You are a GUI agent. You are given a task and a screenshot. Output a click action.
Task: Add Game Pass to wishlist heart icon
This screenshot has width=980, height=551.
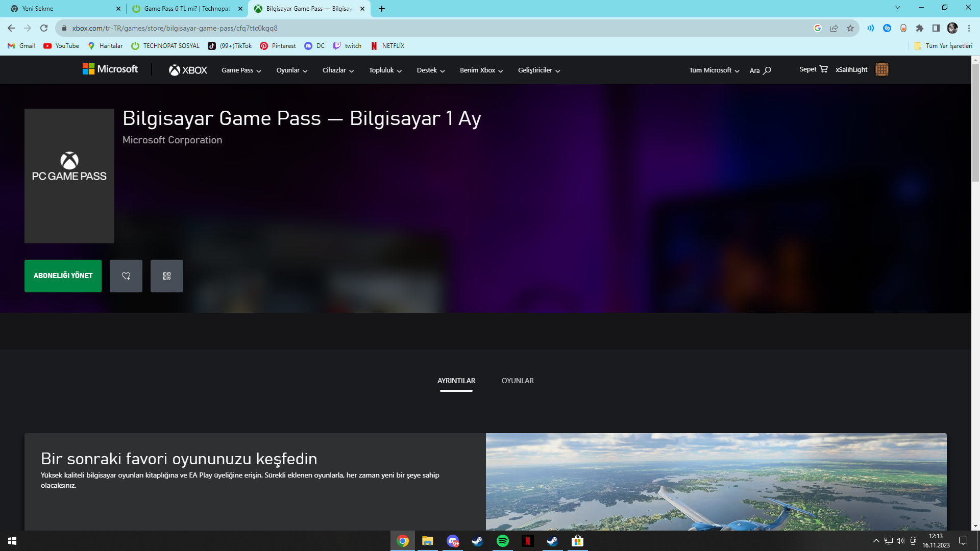point(126,276)
